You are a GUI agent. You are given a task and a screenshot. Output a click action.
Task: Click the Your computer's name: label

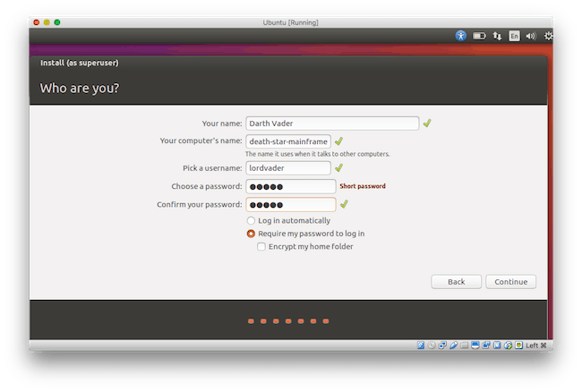tap(201, 141)
